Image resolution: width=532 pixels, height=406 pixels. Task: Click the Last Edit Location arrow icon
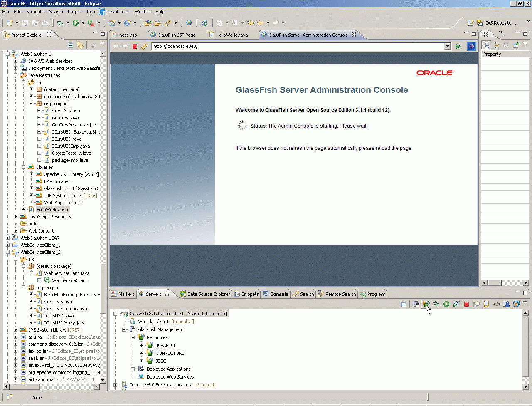tap(250, 23)
